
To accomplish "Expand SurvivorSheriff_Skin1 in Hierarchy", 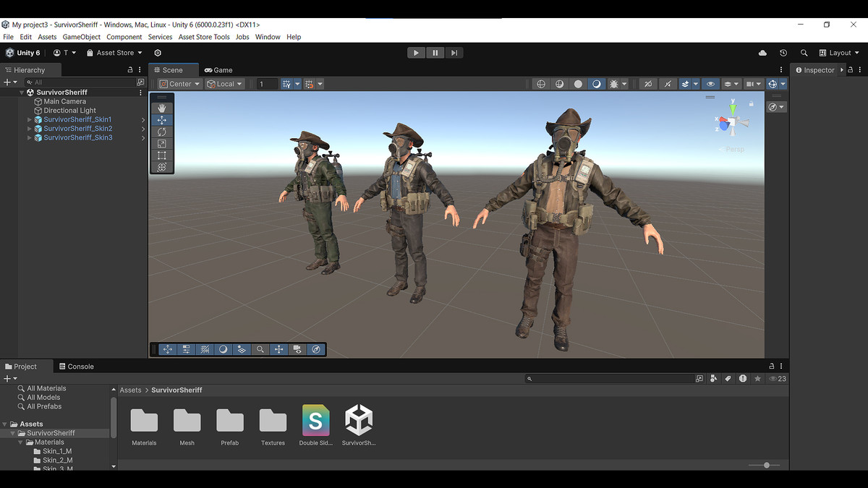I will coord(30,119).
